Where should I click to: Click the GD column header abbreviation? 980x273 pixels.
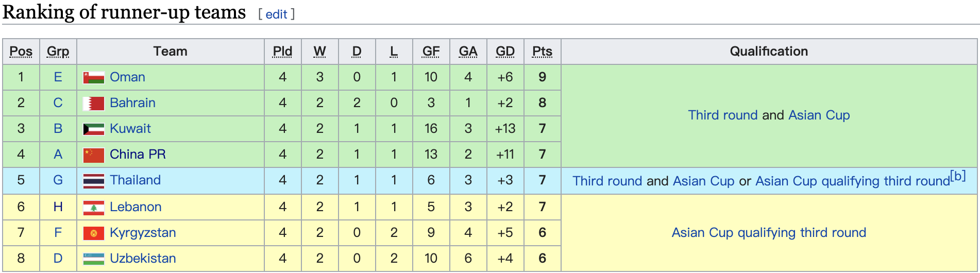505,52
